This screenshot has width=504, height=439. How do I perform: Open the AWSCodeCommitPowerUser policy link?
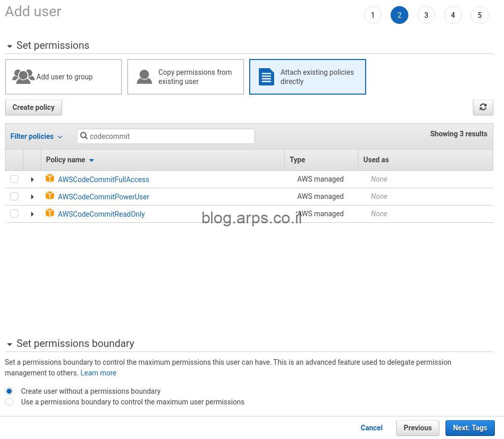(104, 197)
